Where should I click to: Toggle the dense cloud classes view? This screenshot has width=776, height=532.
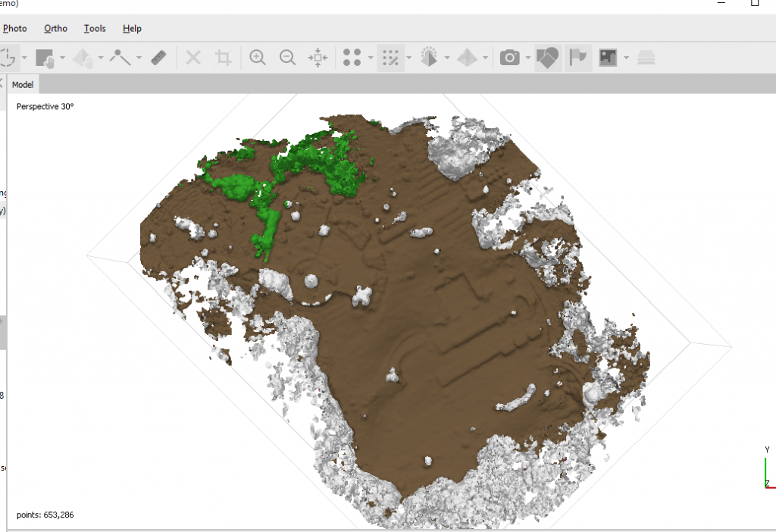click(390, 58)
